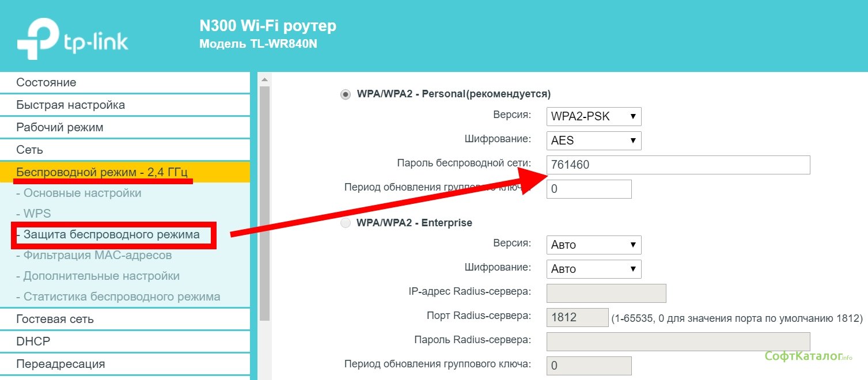Click the port range hint text
The width and height of the screenshot is (868, 380).
pyautogui.click(x=737, y=318)
